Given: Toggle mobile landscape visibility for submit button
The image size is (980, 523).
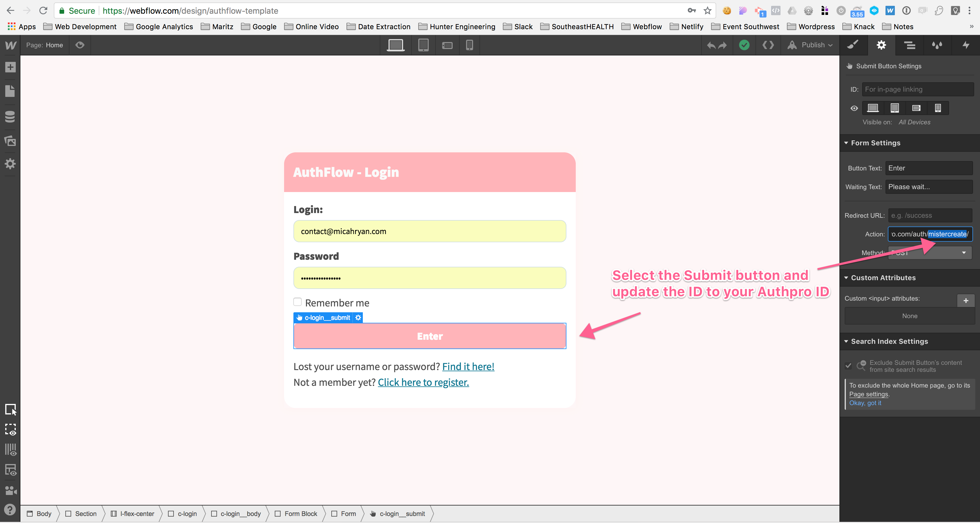Looking at the screenshot, I should click(x=916, y=108).
